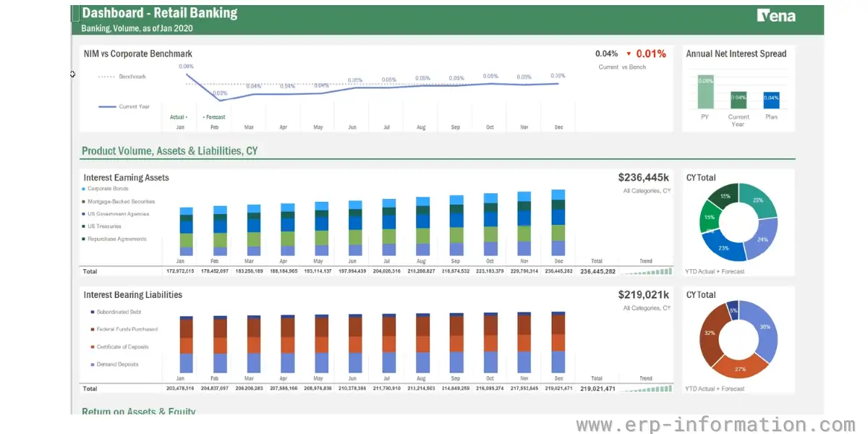Click the Jun stacked bar in Interest Bearing Liabilities
Image resolution: width=868 pixels, height=434 pixels.
(355, 344)
